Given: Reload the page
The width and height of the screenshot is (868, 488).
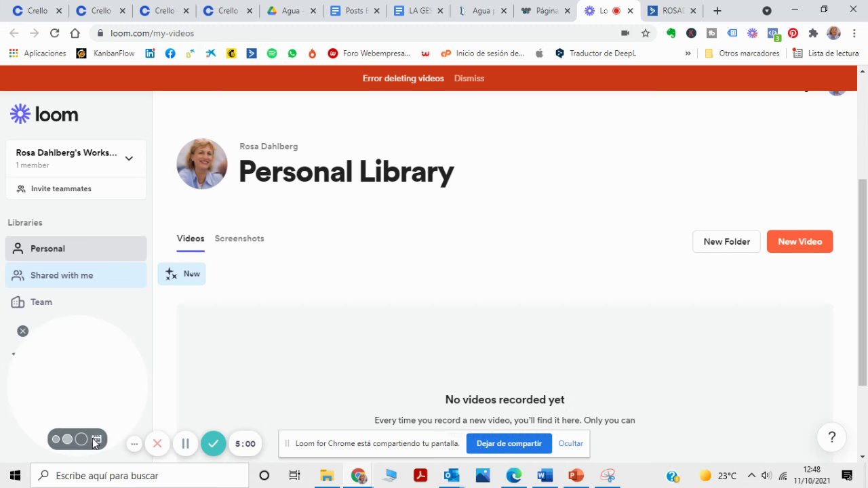Looking at the screenshot, I should click(x=54, y=33).
